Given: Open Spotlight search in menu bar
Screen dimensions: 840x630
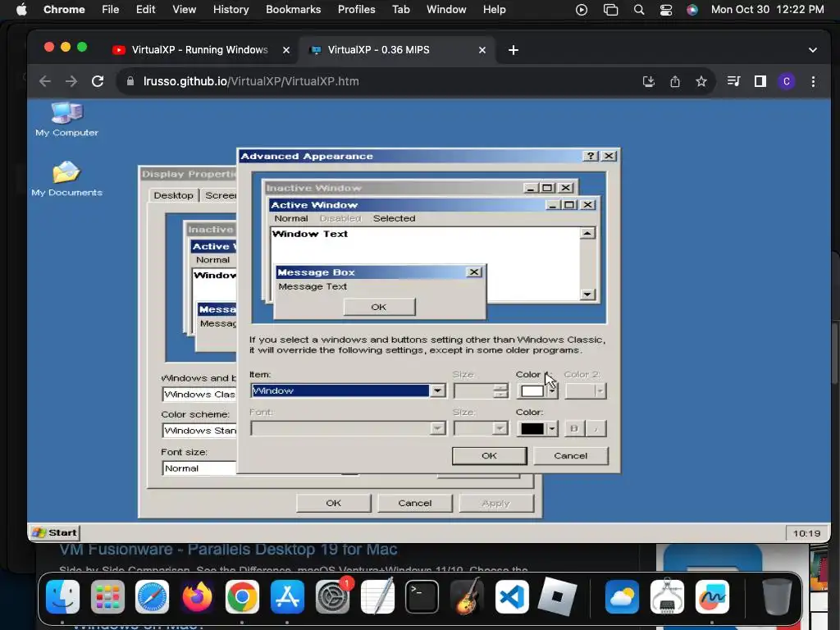Looking at the screenshot, I should click(638, 10).
